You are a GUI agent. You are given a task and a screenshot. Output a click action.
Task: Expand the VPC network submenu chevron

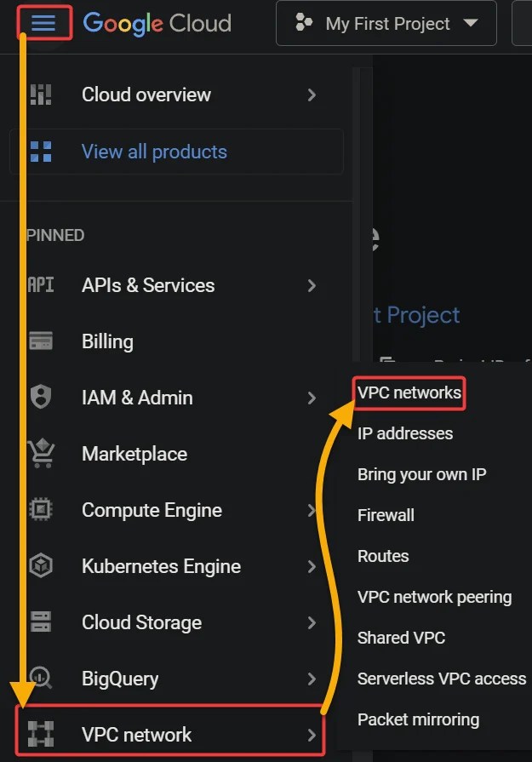(312, 734)
